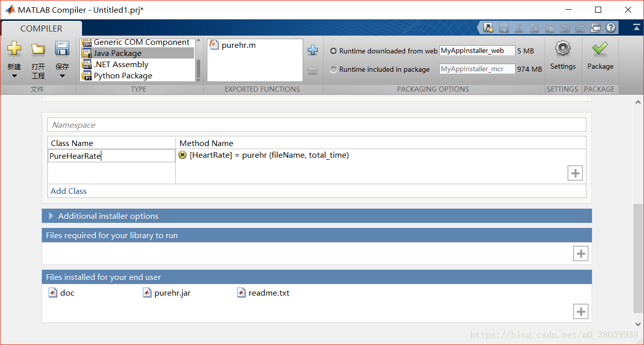Screen dimensions: 644x345
Task: Maximize the MATLAB Compiler window
Action: (x=598, y=10)
